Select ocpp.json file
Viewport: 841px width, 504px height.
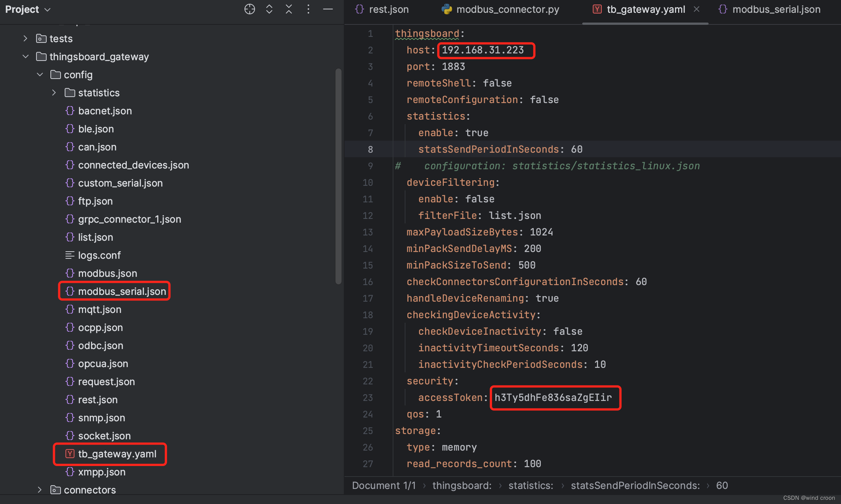click(x=100, y=327)
